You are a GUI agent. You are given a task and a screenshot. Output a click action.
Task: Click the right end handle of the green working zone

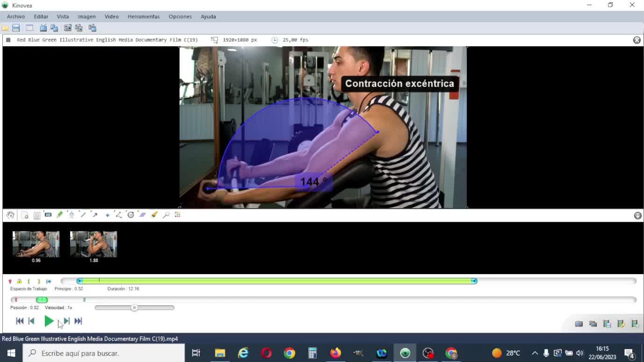(474, 281)
